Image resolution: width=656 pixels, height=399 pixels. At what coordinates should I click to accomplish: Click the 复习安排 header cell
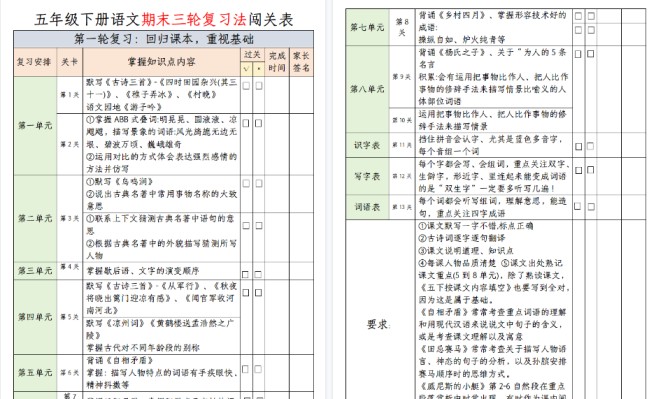click(35, 62)
